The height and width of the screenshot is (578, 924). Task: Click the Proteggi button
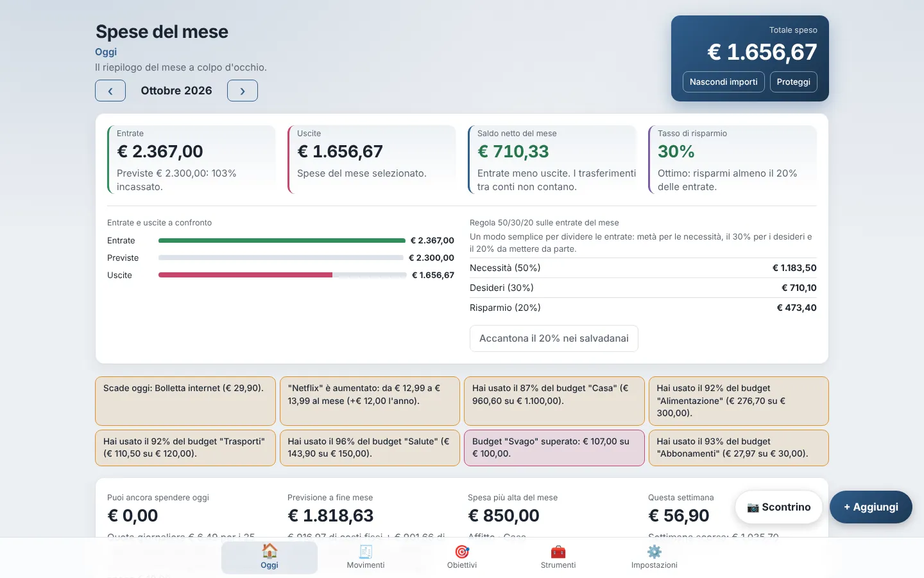(x=794, y=82)
